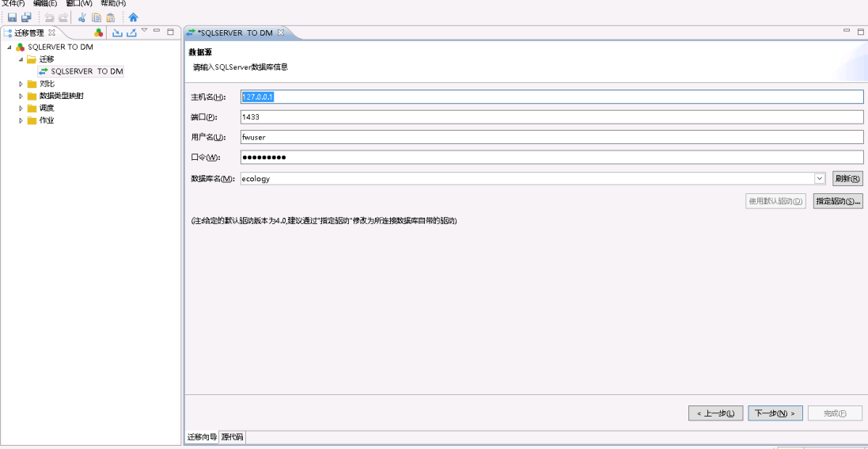Select the 作业 tree row label
Image resolution: width=868 pixels, height=449 pixels.
coord(47,120)
